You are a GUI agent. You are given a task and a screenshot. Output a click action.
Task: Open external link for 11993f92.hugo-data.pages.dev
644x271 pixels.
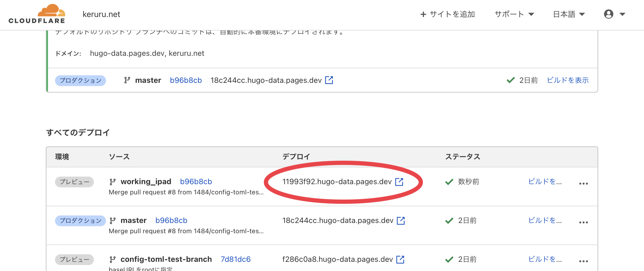pyautogui.click(x=399, y=182)
